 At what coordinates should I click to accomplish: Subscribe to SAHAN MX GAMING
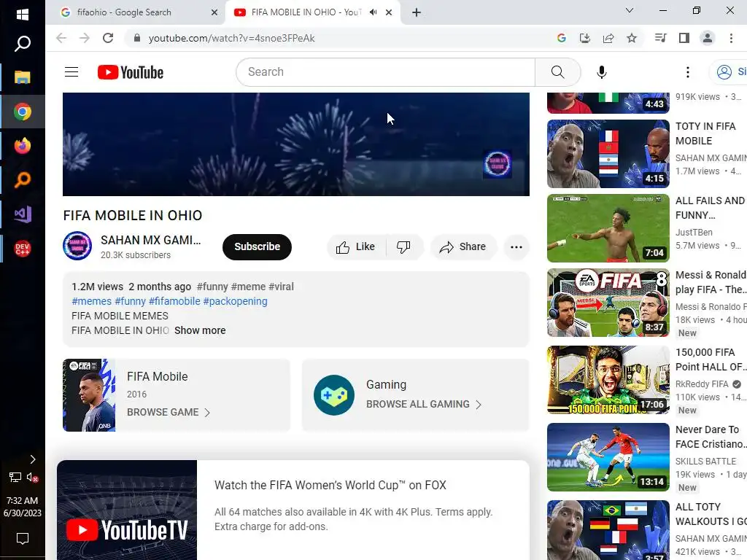pyautogui.click(x=257, y=246)
